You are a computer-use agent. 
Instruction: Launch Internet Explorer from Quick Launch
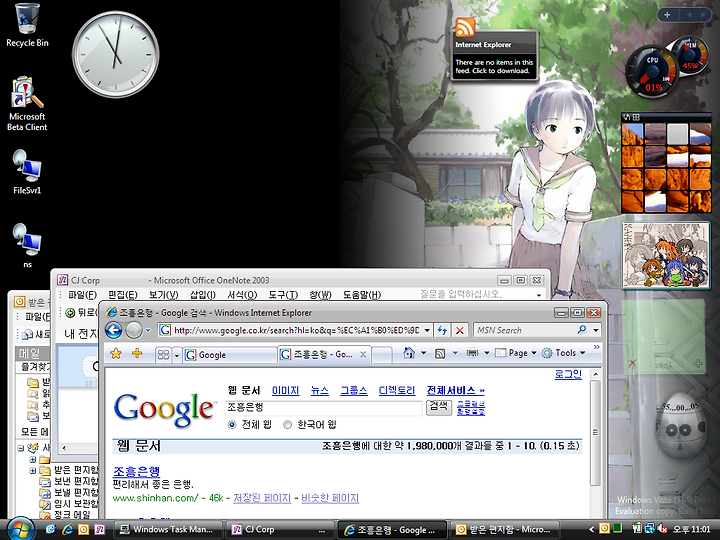(67, 529)
